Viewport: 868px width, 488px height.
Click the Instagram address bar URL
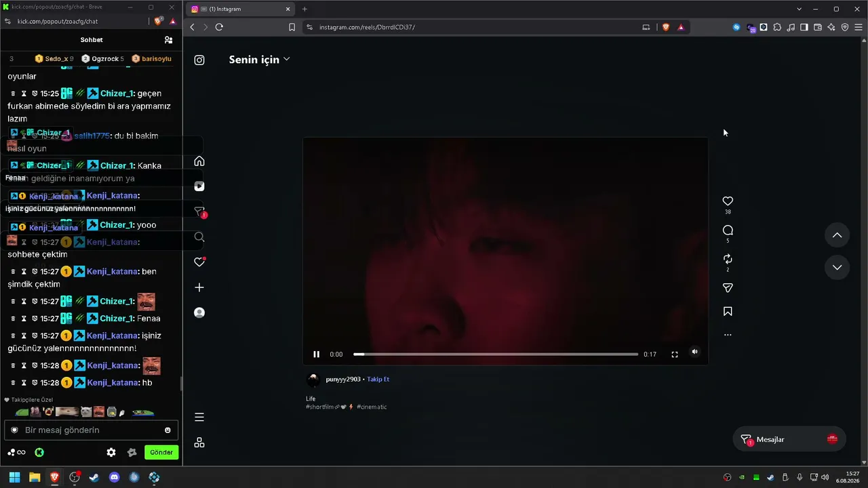pyautogui.click(x=367, y=27)
